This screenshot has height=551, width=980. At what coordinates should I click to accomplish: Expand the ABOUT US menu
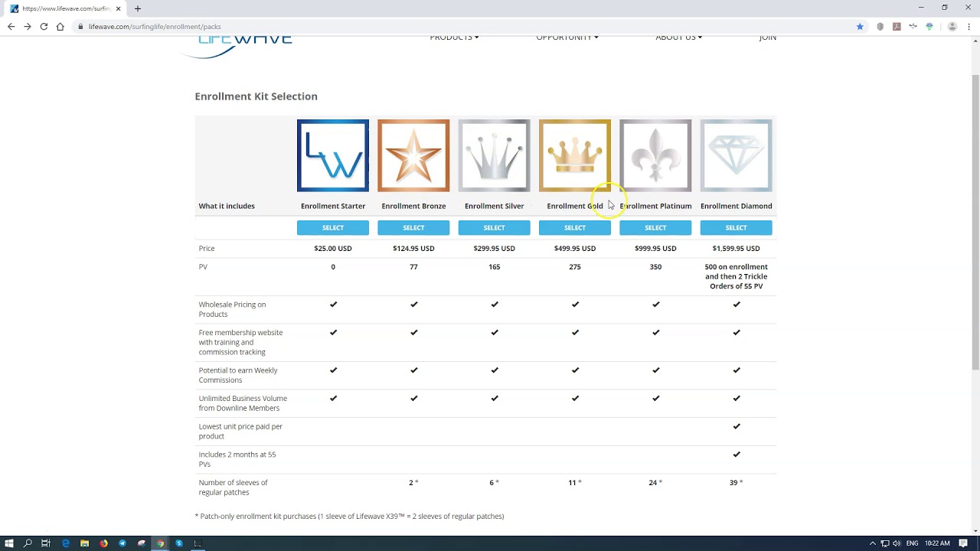coord(678,37)
